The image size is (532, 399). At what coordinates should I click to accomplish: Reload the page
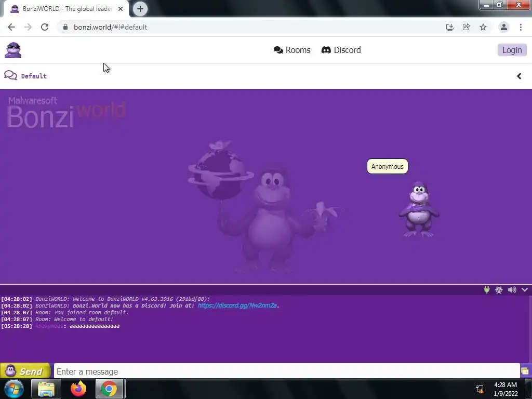coord(45,27)
